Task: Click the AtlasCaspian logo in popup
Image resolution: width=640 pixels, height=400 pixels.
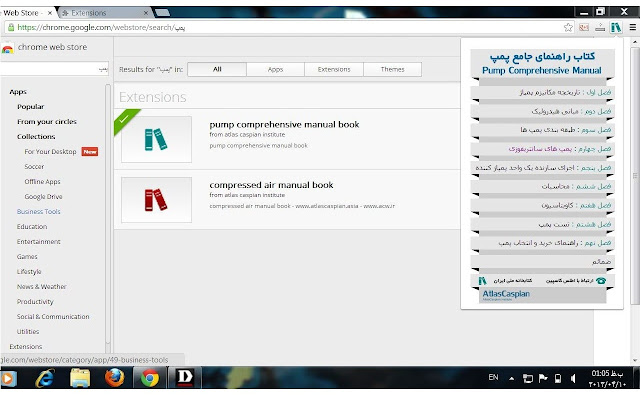Action: coord(506,294)
